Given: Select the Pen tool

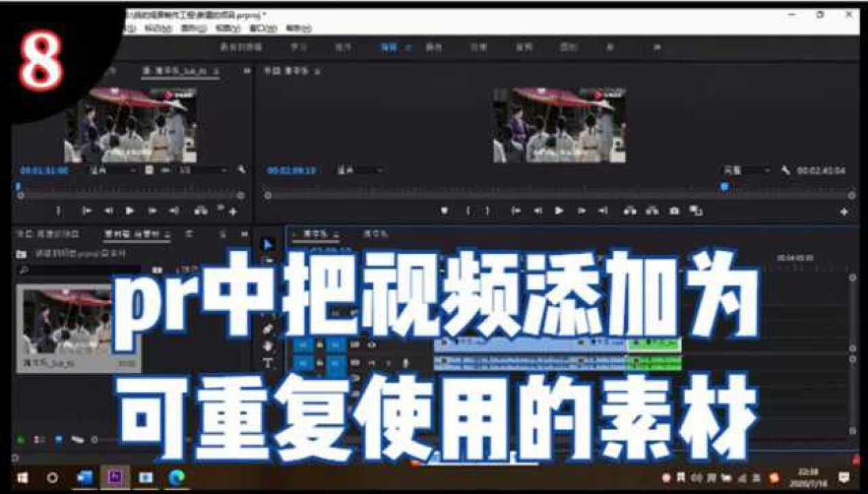Looking at the screenshot, I should 268,329.
